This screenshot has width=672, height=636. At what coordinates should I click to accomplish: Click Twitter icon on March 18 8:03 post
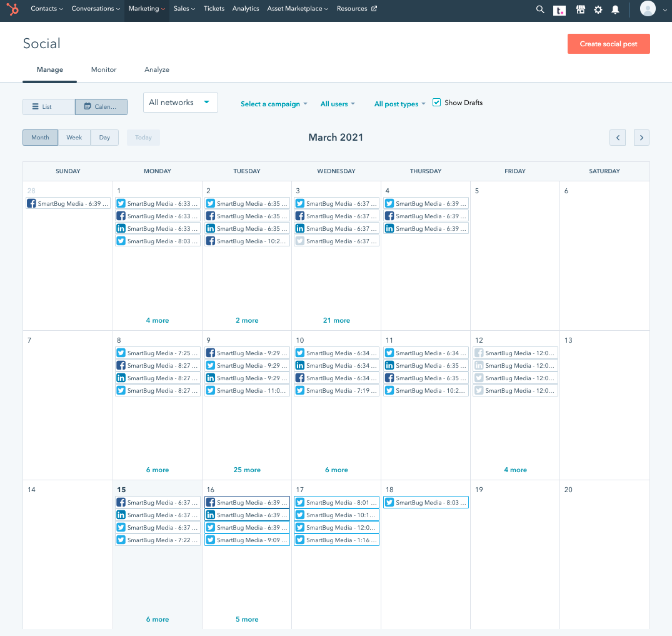point(389,502)
